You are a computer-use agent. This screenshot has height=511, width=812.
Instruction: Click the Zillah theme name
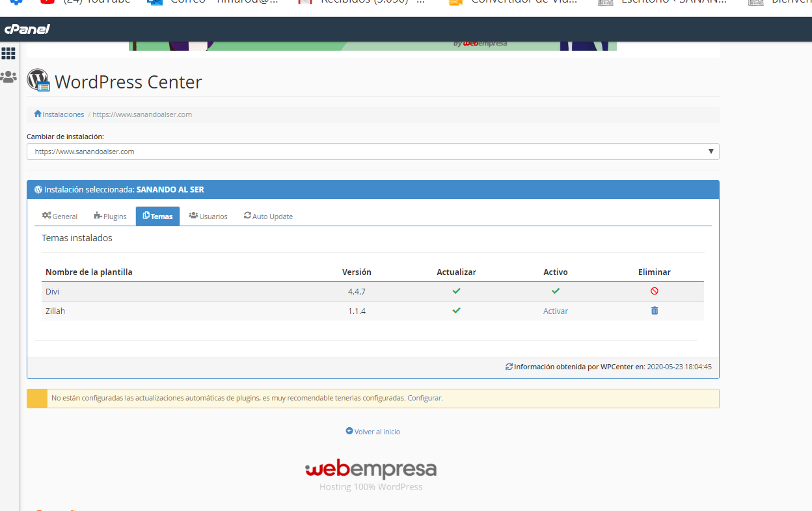pyautogui.click(x=55, y=311)
